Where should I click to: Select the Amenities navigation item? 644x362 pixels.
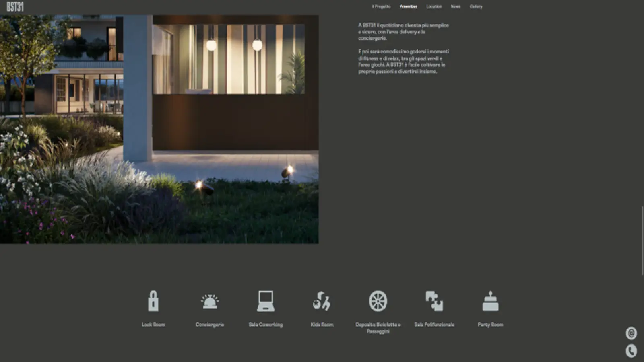point(408,6)
